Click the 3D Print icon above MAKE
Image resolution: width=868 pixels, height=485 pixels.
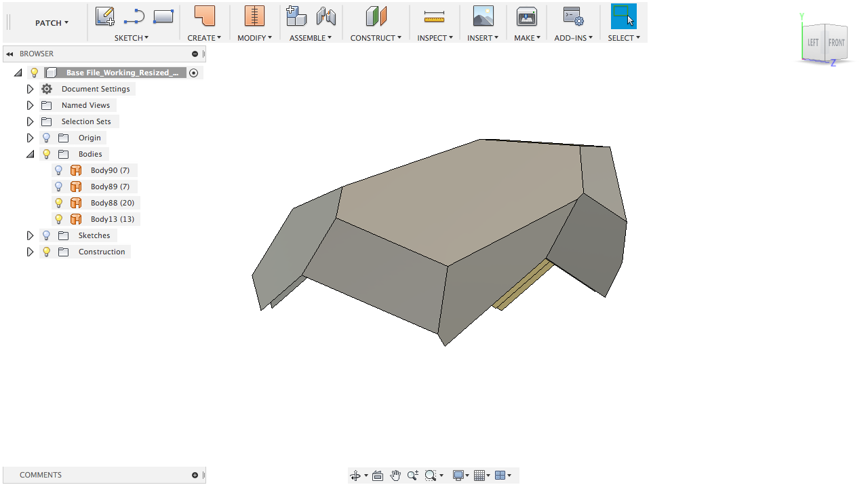pyautogui.click(x=527, y=16)
